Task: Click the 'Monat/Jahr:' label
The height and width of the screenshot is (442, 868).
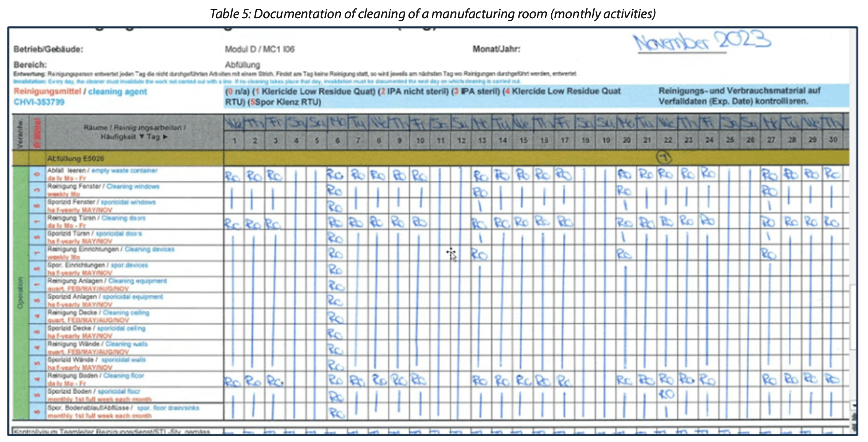Action: pyautogui.click(x=497, y=49)
